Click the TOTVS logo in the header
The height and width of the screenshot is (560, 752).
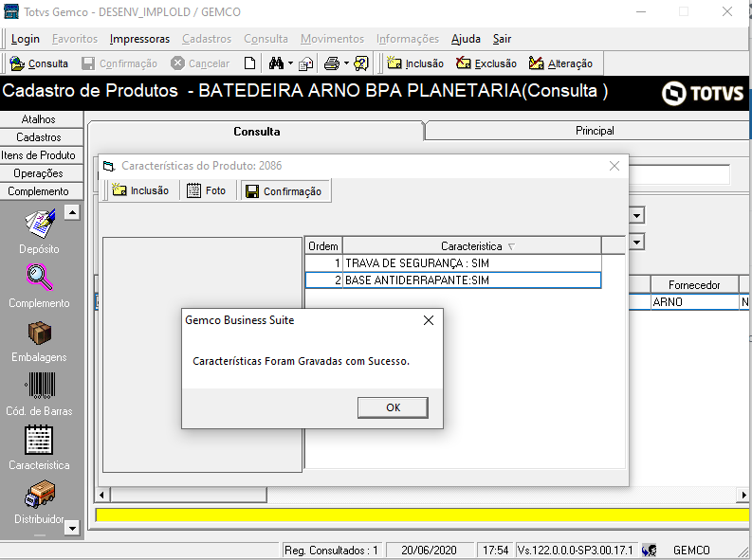[x=703, y=93]
